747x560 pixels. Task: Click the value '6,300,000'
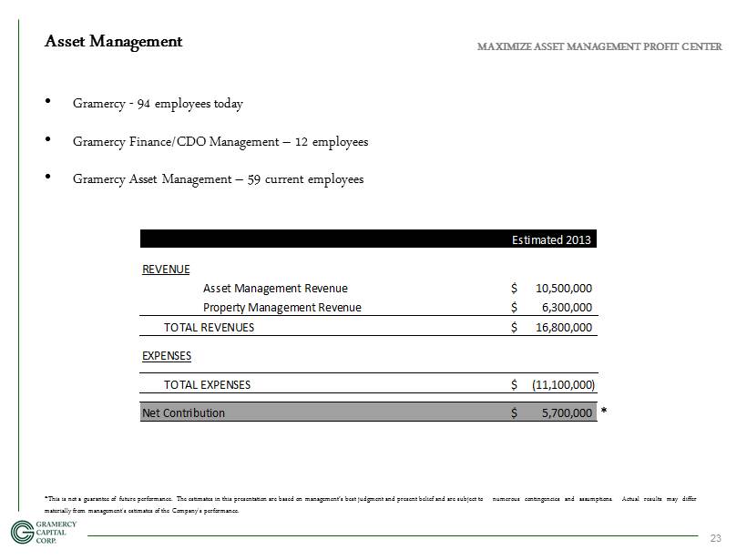pos(567,308)
